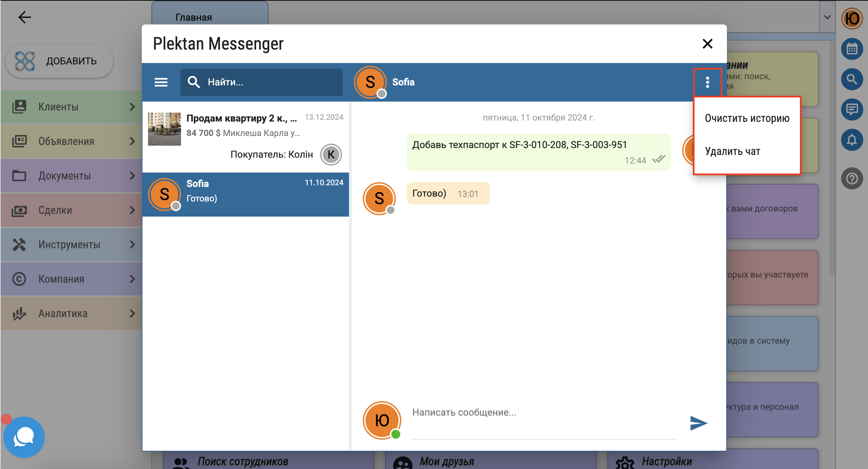Click the Plektan logo on ДОБАВИТЬ
The width and height of the screenshot is (868, 469).
pos(25,61)
